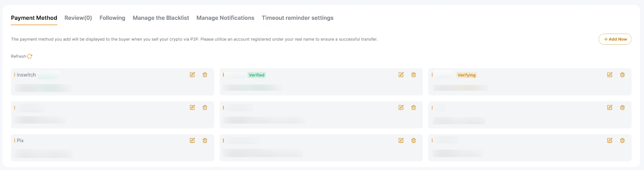Open Timeout reminder settings tab
This screenshot has width=644, height=170.
pos(297,18)
